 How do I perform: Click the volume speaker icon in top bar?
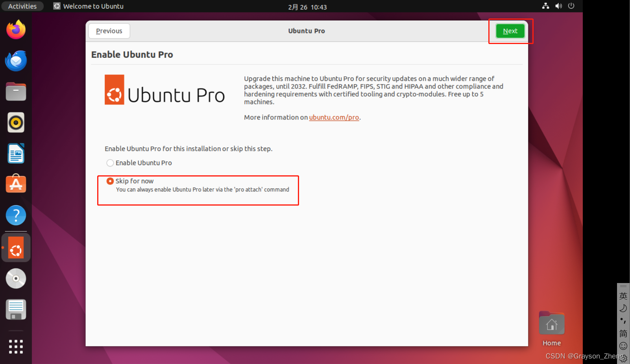558,6
